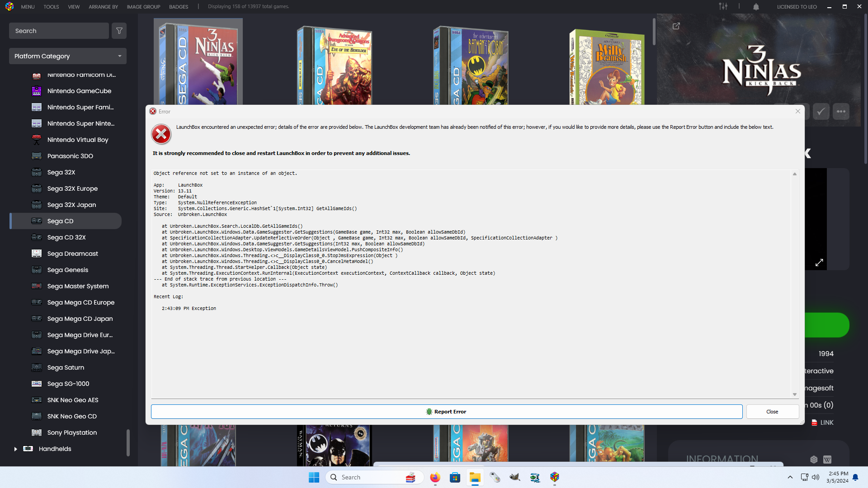Viewport: 868px width, 488px height.
Task: Click the Eye of the Beholder box art
Action: pyautogui.click(x=335, y=66)
